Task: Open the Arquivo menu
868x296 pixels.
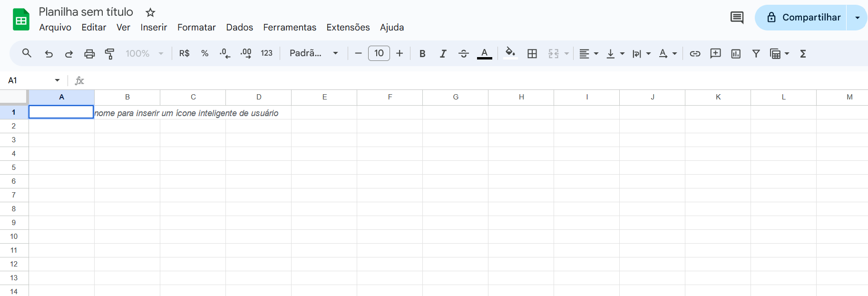Action: [x=55, y=27]
